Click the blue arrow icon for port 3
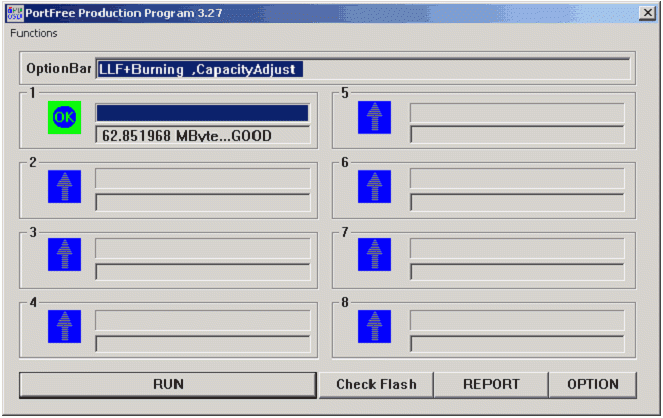 64,254
